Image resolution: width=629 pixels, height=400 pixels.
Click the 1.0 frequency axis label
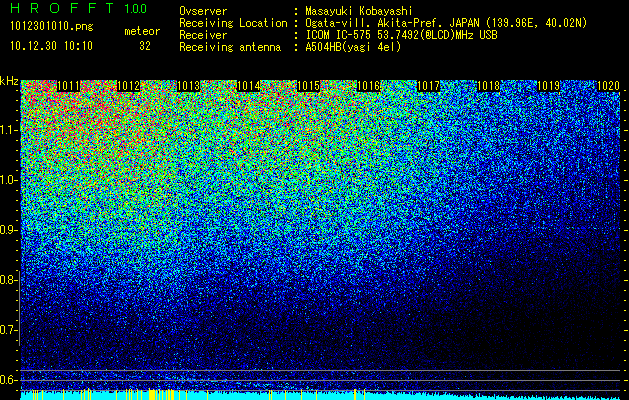point(9,180)
